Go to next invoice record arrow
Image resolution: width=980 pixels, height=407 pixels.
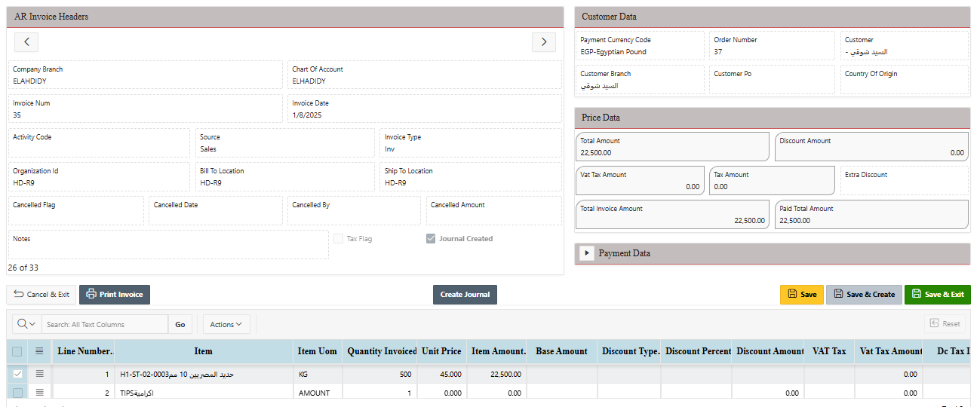[x=544, y=42]
